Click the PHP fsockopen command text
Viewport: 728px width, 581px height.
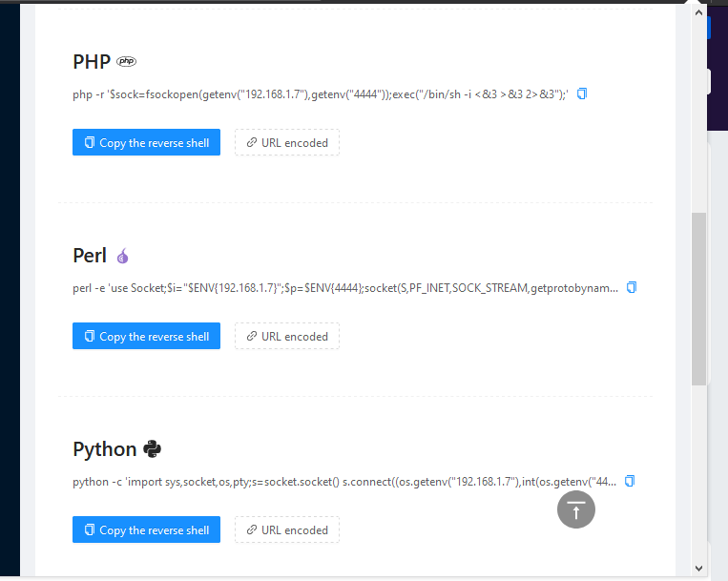pos(321,94)
